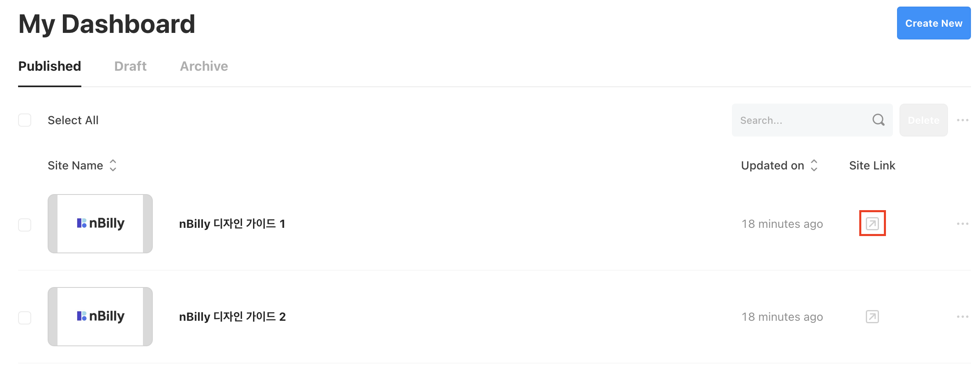Open nBilly thumbnail of 디자인 가이드 1
The image size is (980, 366).
pyautogui.click(x=100, y=224)
